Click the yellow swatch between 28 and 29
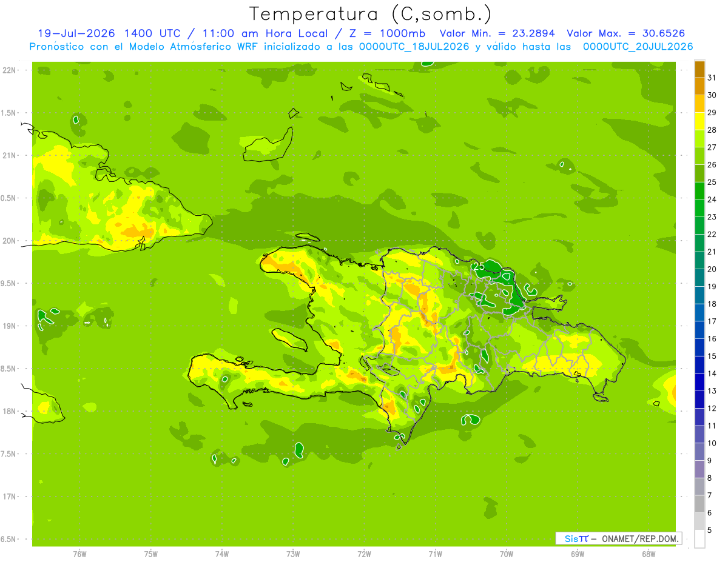This screenshot has width=728, height=562. pos(699,121)
